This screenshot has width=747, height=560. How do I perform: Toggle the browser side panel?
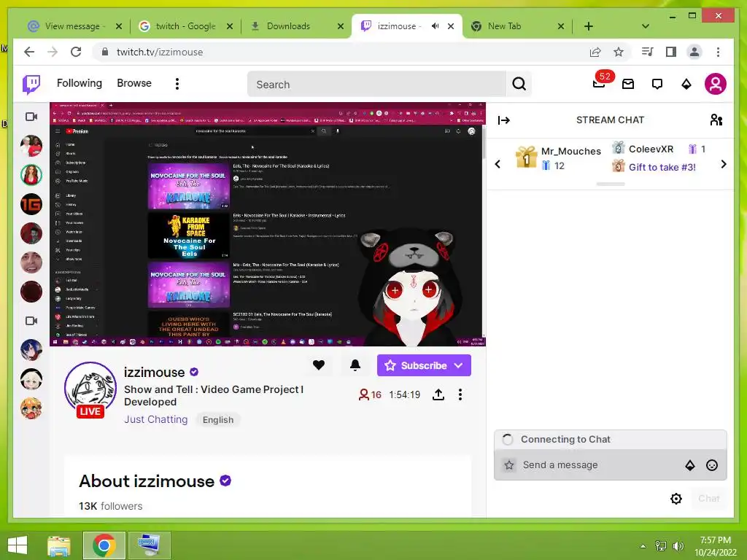point(671,52)
